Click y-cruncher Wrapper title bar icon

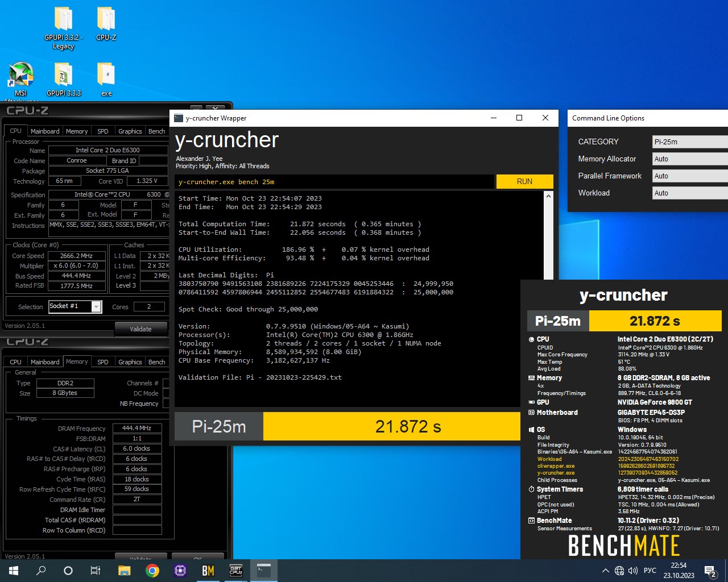[x=179, y=118]
